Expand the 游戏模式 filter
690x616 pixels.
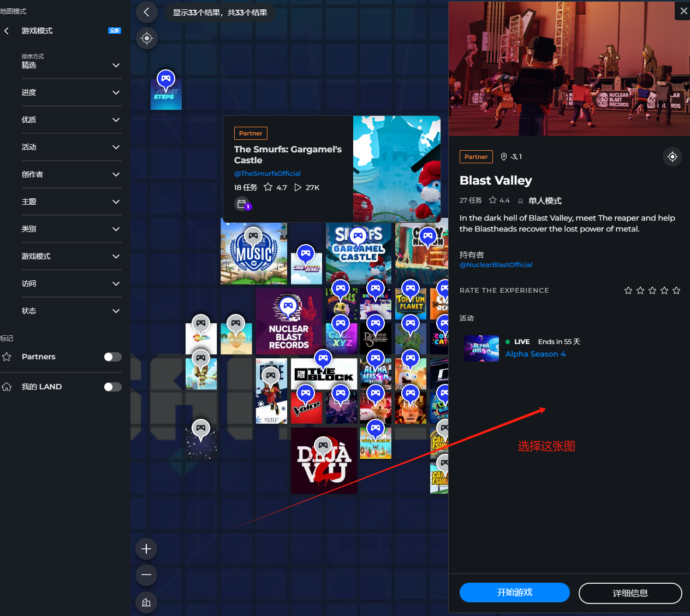coord(71,256)
